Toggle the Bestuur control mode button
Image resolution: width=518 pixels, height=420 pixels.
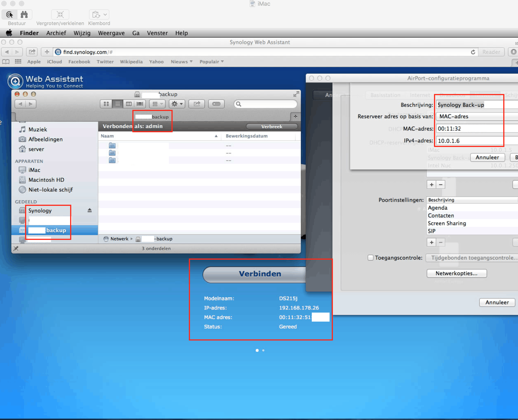9,15
